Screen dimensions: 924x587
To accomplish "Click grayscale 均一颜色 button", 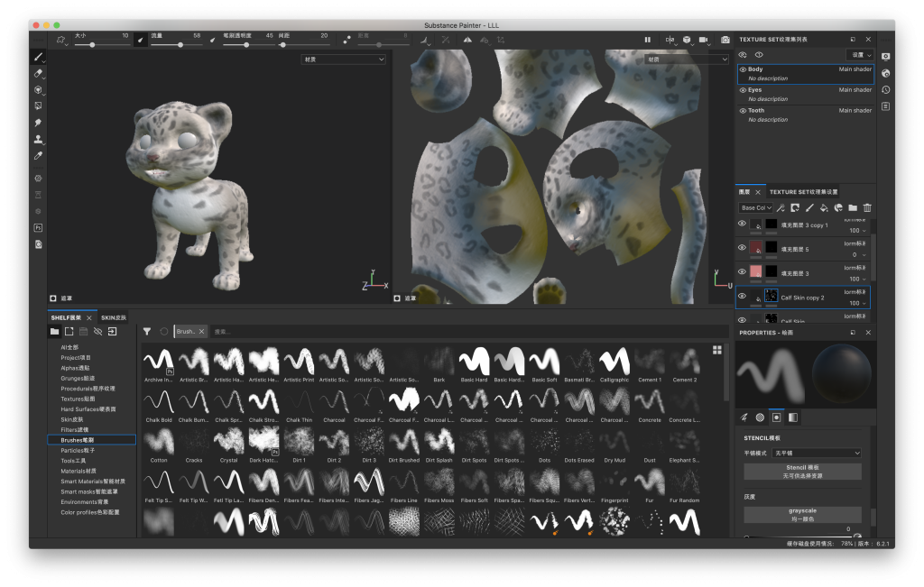I will click(802, 515).
